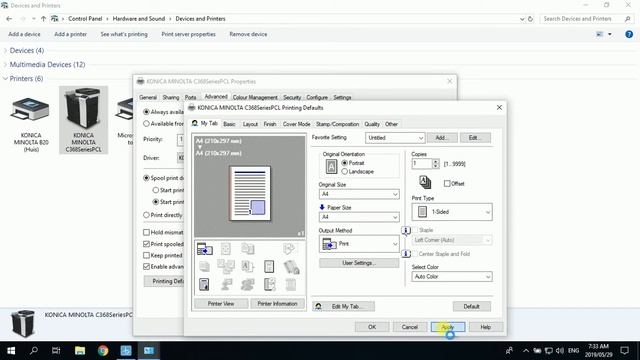Screen dimensions: 640x360
Task: Switch to the Basic tab
Action: click(x=229, y=124)
